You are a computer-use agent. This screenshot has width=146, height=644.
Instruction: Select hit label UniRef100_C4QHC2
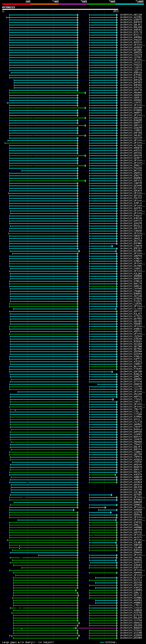[x=131, y=268]
